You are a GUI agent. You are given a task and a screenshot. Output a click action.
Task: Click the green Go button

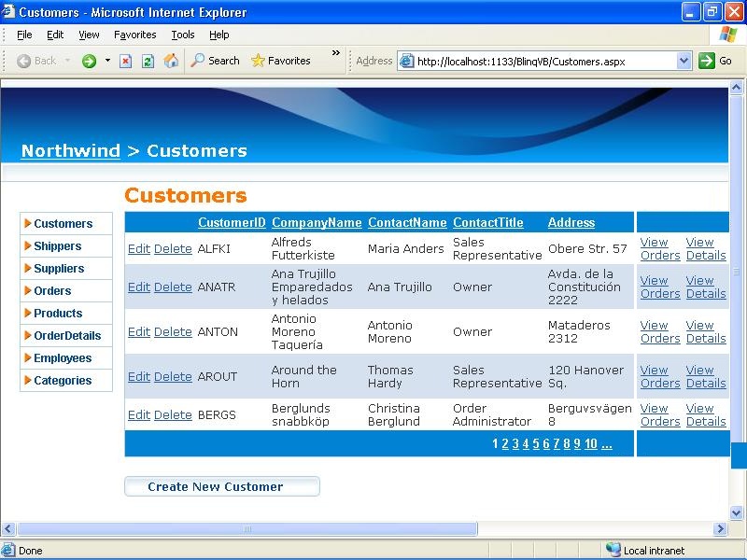point(715,61)
